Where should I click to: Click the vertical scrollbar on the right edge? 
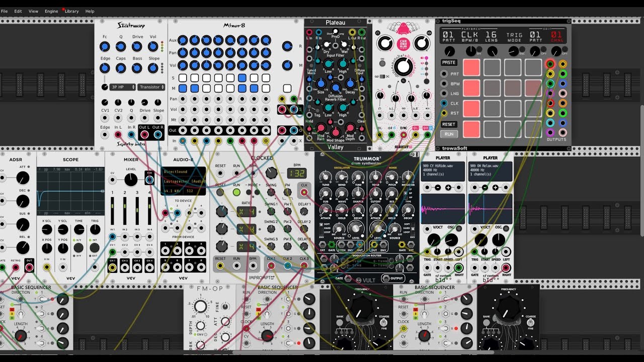(641, 171)
